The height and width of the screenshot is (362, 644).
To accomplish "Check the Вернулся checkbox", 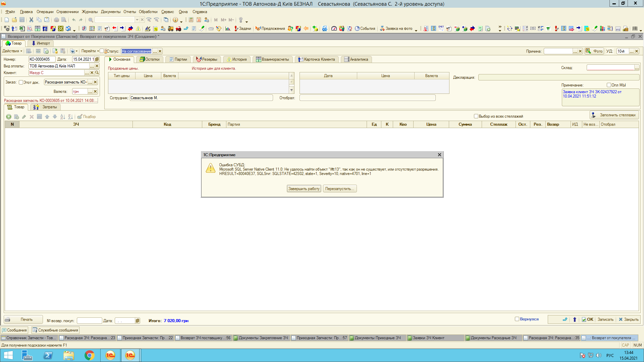I will point(517,319).
